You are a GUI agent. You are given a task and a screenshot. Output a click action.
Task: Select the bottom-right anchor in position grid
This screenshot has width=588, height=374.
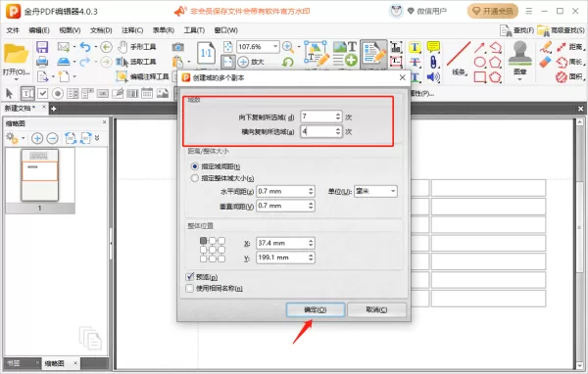[x=221, y=258]
